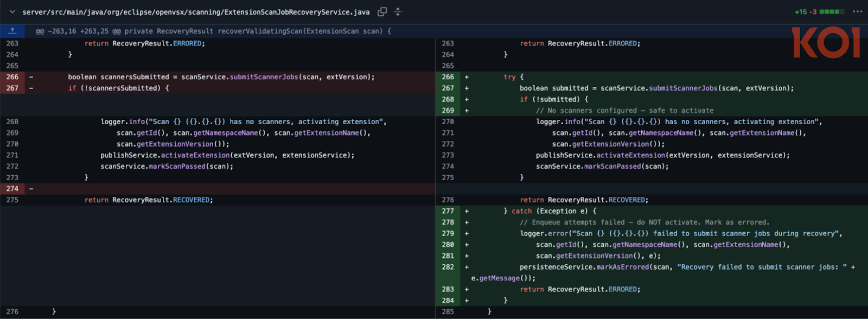Click the added 'try {' line
The width and height of the screenshot is (868, 319).
click(x=514, y=77)
